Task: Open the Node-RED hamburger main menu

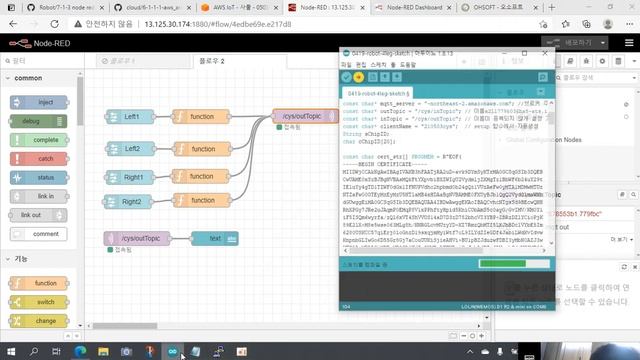Action: coord(629,43)
